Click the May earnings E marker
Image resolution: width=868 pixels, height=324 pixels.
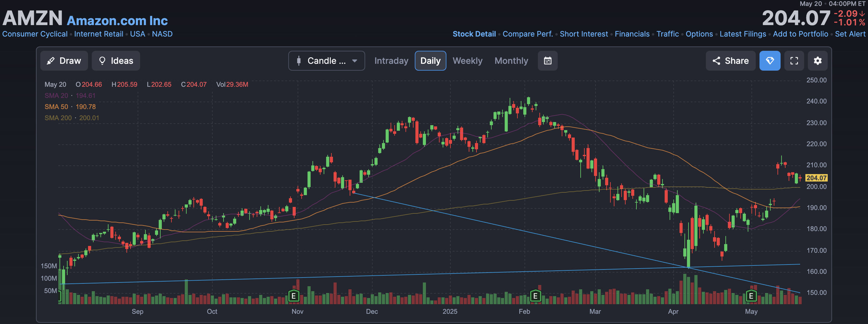(x=751, y=296)
